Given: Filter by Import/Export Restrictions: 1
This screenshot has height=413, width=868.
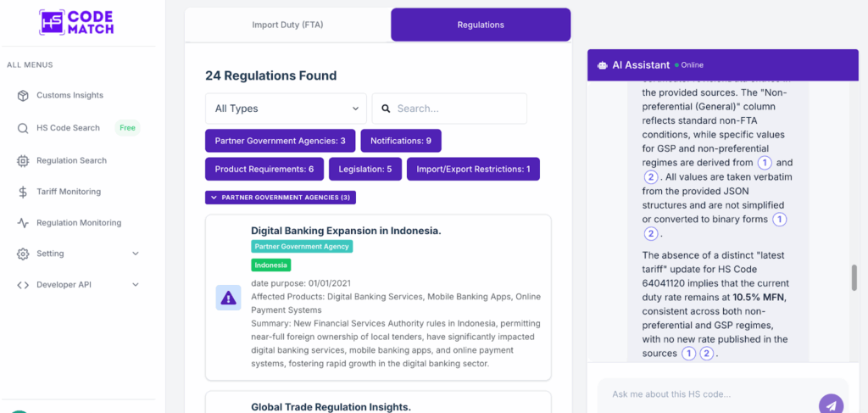Looking at the screenshot, I should pyautogui.click(x=473, y=170).
